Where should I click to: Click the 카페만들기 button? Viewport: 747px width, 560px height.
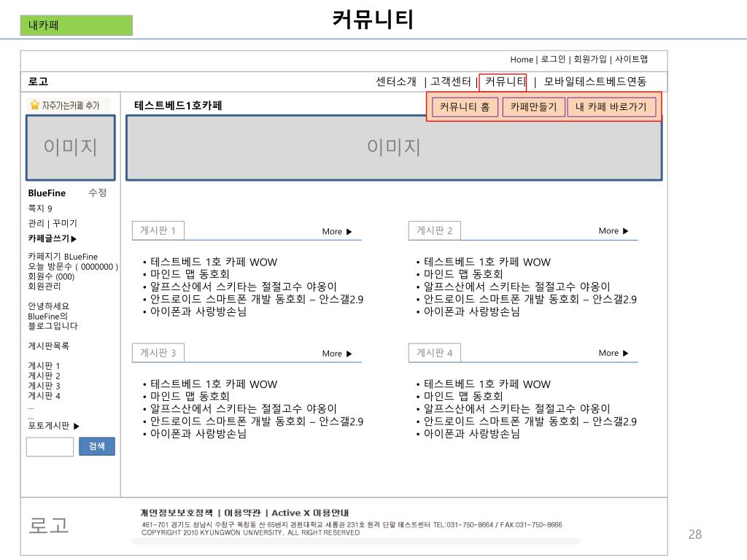point(533,106)
